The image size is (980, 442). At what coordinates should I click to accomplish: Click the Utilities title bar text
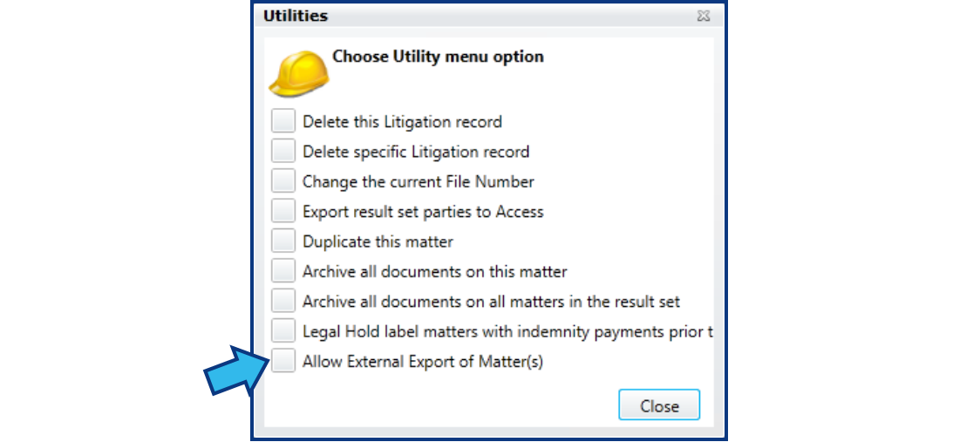pyautogui.click(x=295, y=16)
